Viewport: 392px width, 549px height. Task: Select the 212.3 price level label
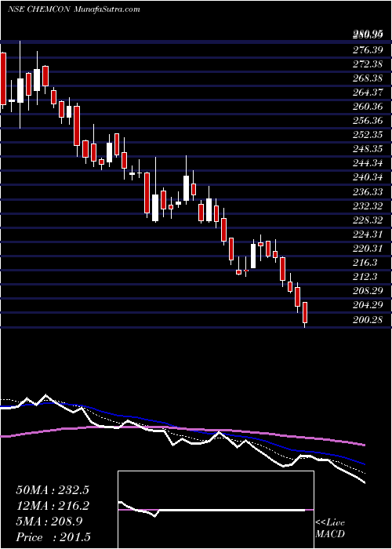pos(365,277)
